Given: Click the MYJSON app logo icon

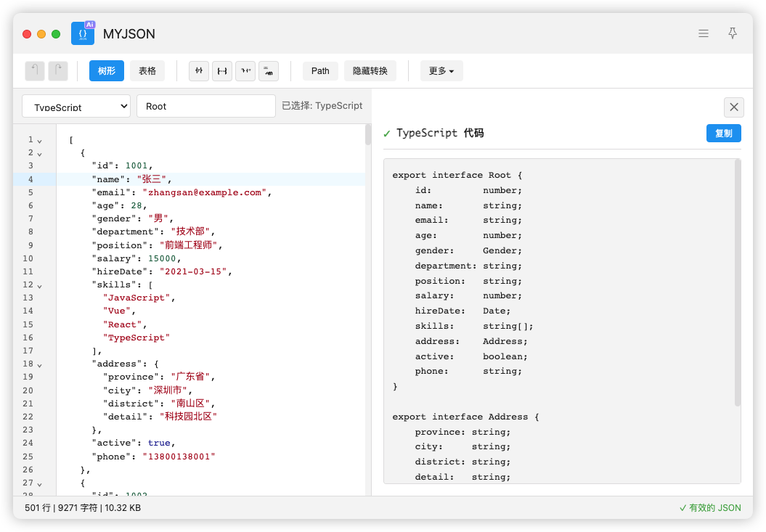Looking at the screenshot, I should pos(83,33).
